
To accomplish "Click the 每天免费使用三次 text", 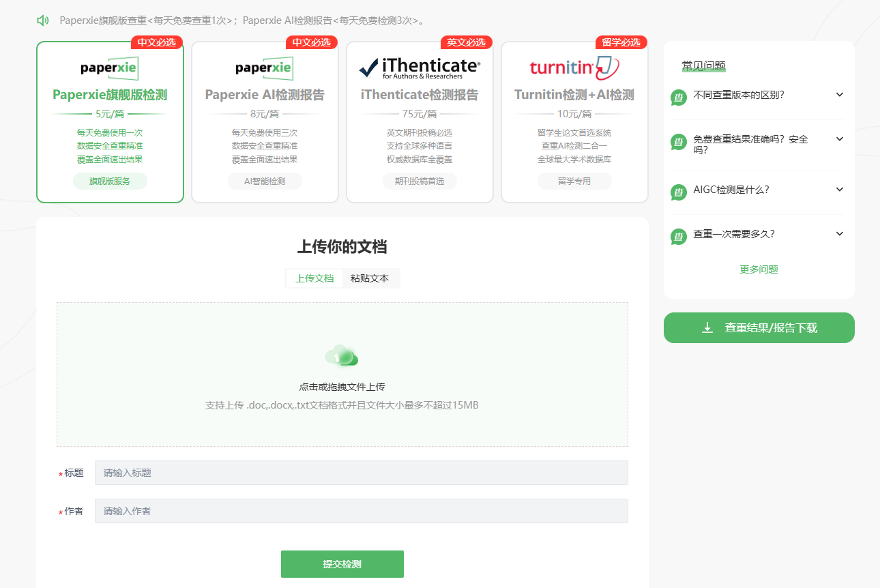I will click(x=265, y=132).
